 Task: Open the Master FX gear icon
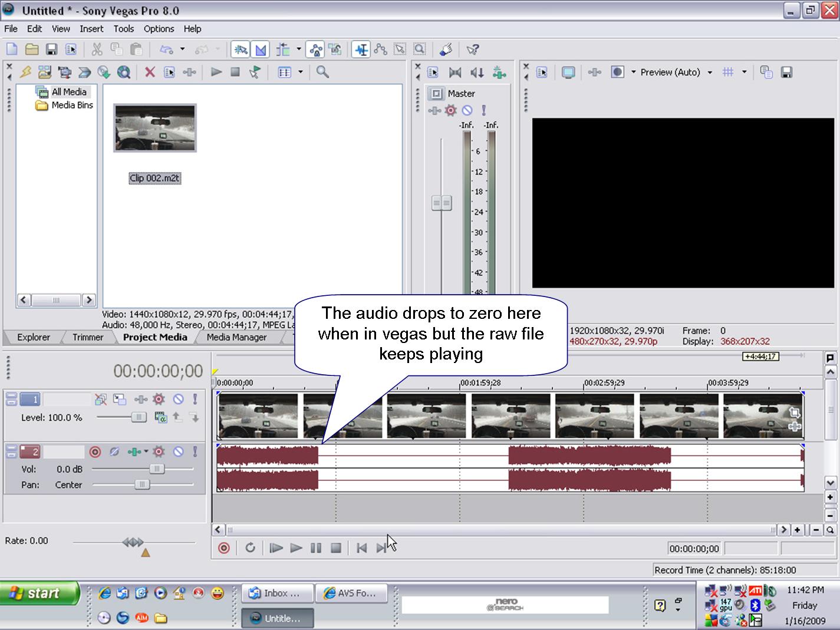[451, 110]
